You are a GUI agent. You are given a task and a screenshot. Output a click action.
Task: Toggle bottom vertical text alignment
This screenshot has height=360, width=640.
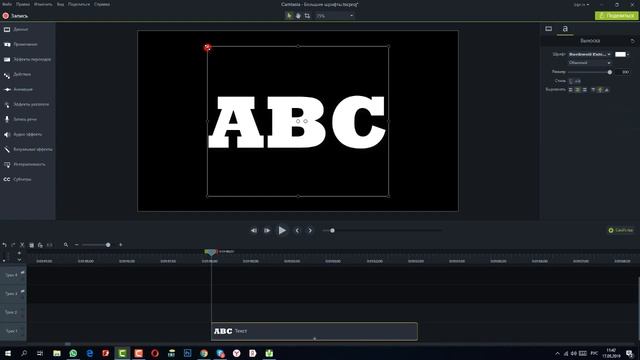click(x=607, y=90)
